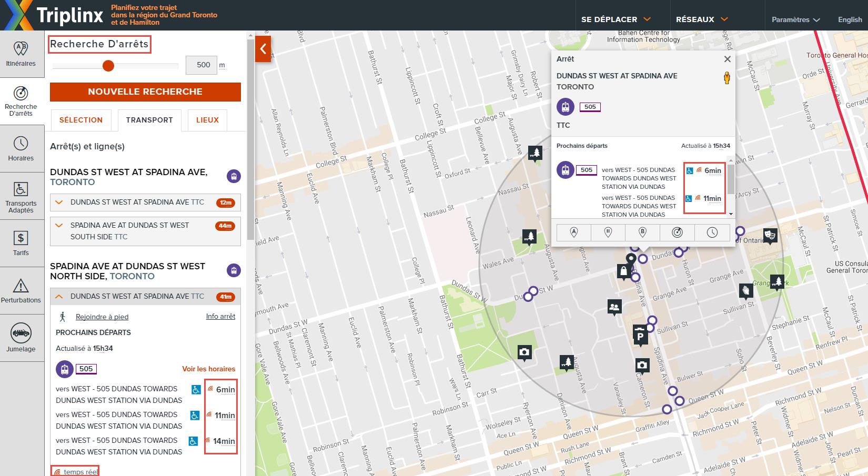
Task: Open the SE DÉPLACER dropdown menu
Action: 616,19
